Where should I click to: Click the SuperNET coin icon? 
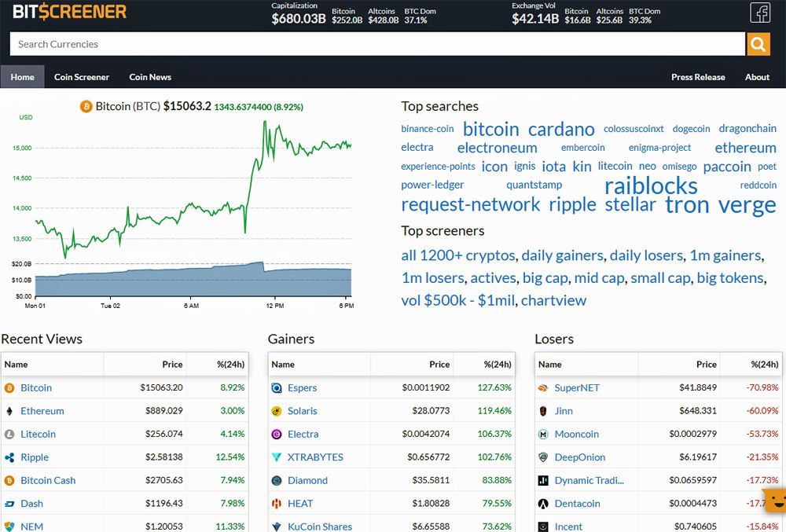(x=543, y=387)
